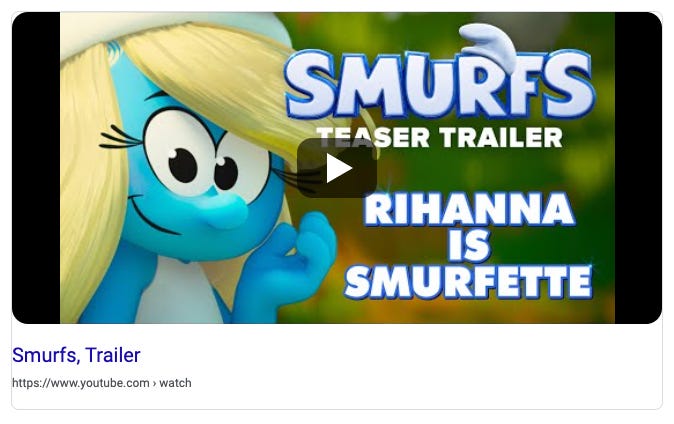674x424 pixels.
Task: Click the word "Trailer" in the title link
Action: click(113, 355)
